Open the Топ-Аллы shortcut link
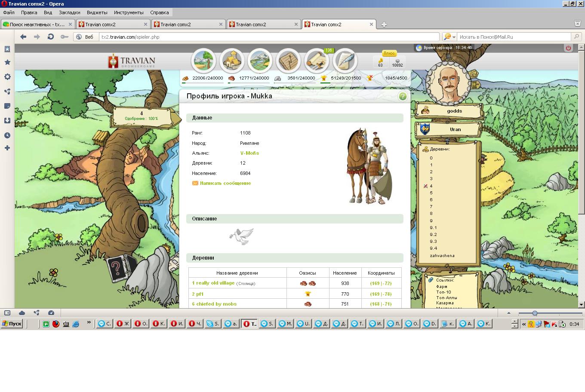 [446, 297]
